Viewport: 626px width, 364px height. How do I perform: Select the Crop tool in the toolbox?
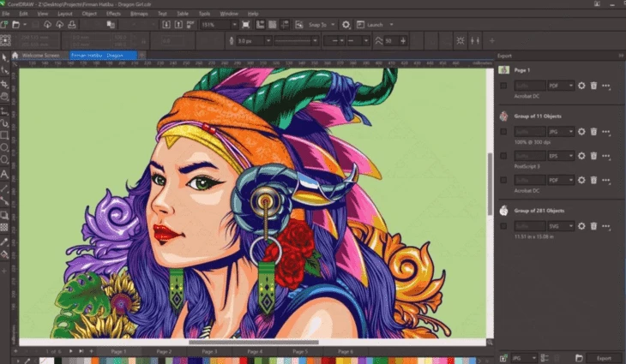(x=4, y=84)
